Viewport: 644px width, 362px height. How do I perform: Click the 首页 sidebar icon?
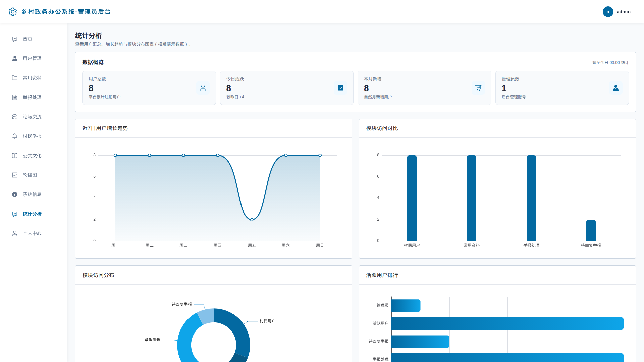15,39
